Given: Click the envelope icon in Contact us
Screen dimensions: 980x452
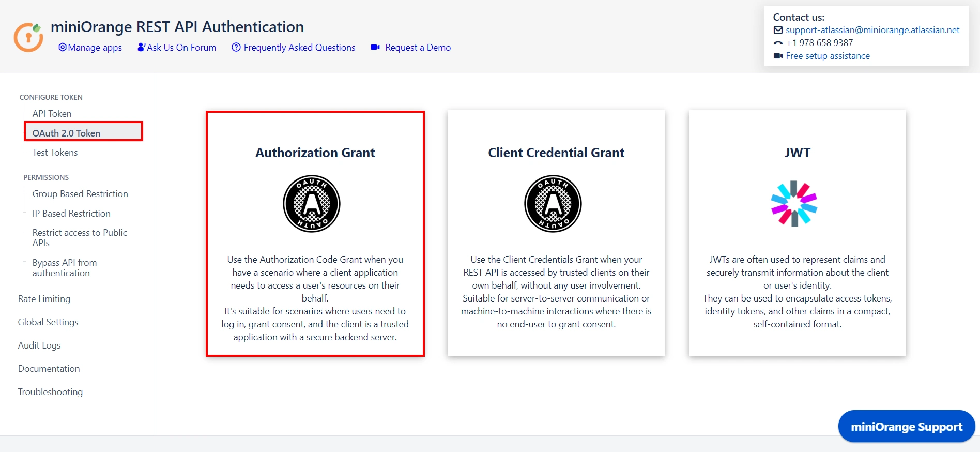Looking at the screenshot, I should pyautogui.click(x=778, y=30).
